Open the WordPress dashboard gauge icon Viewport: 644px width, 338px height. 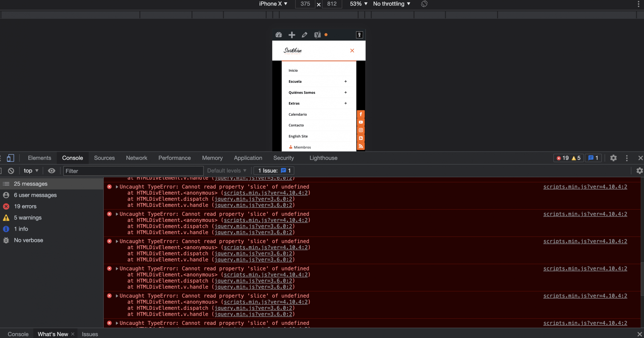(x=279, y=35)
